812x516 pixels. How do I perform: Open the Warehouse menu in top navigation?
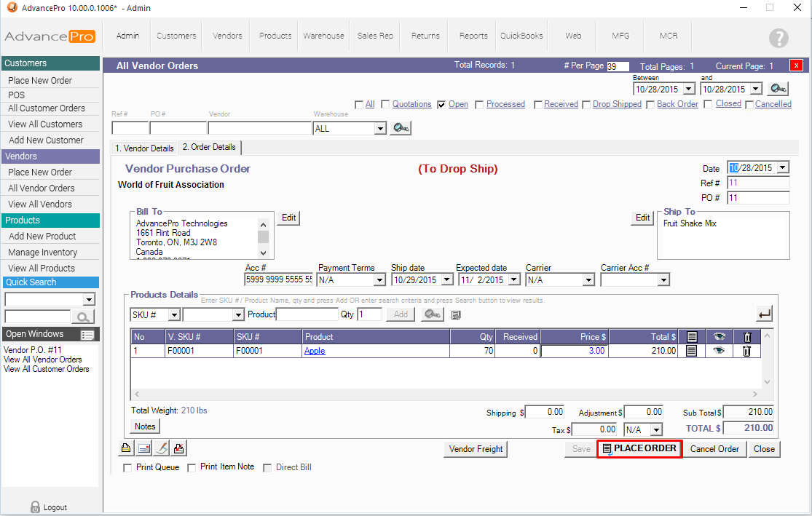(x=323, y=36)
